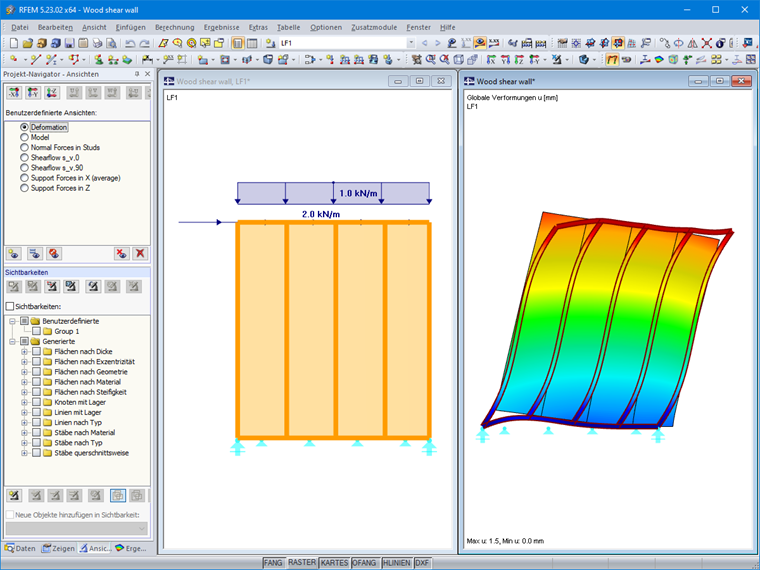Activate the Wood shear wall, LF1 window title

pyautogui.click(x=213, y=81)
